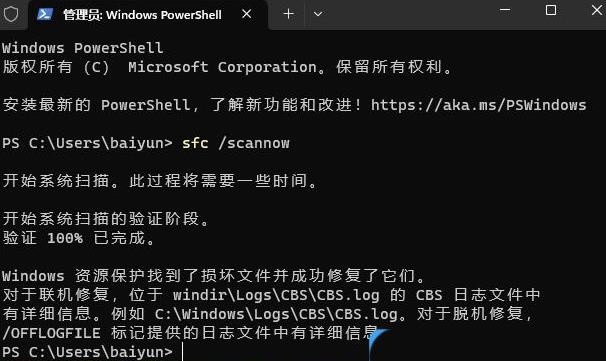The image size is (606, 361).
Task: Click the sfc /scannow command text
Action: [x=235, y=143]
